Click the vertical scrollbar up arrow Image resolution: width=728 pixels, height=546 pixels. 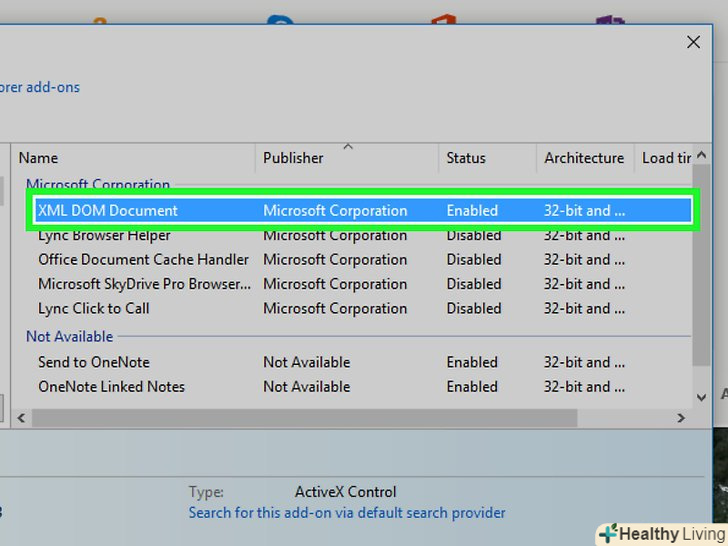pos(703,156)
